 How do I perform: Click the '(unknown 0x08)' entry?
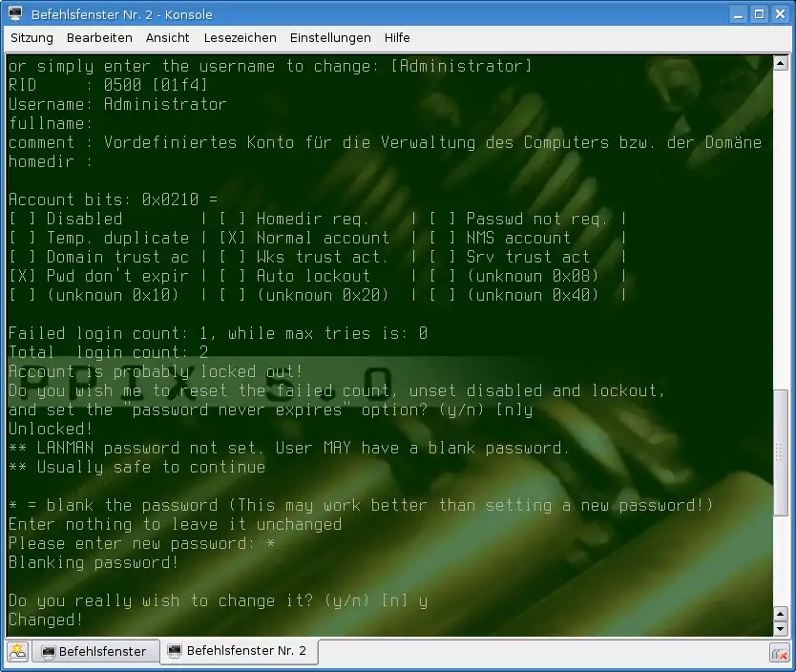tap(533, 276)
